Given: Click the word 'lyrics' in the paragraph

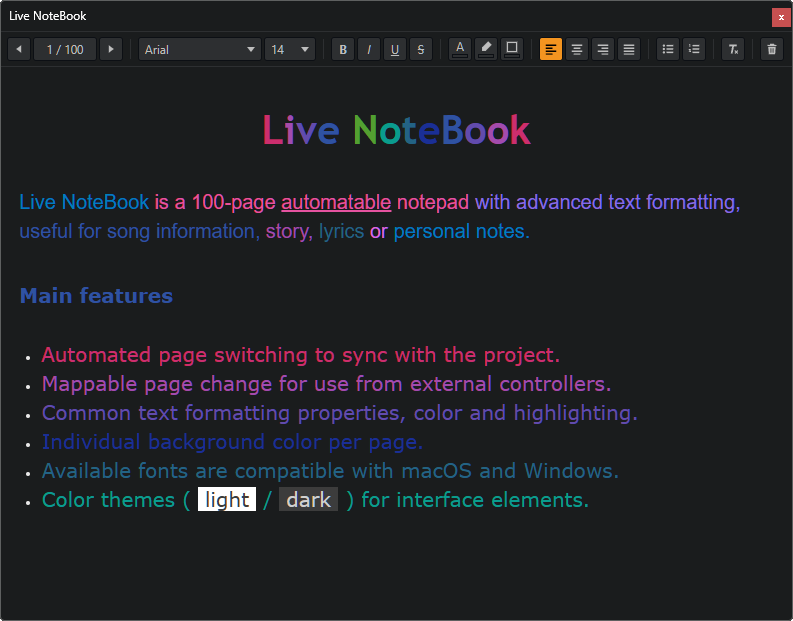Looking at the screenshot, I should [x=341, y=232].
